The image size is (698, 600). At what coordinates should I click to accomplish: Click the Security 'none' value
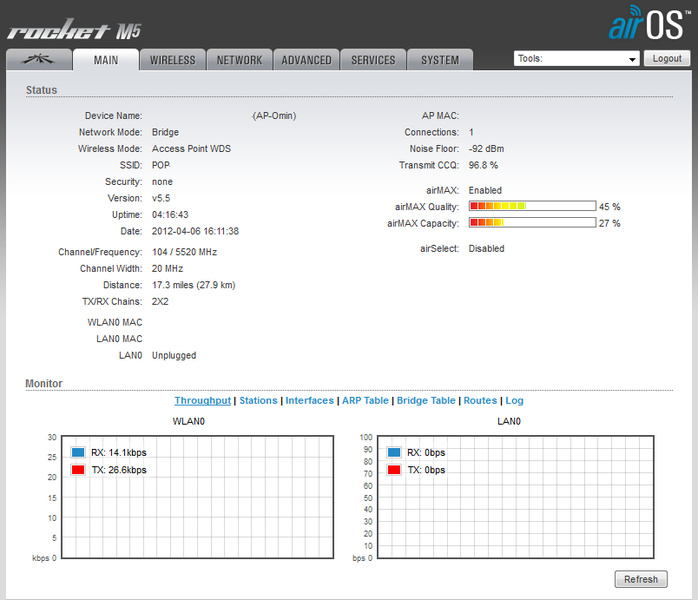click(x=162, y=182)
